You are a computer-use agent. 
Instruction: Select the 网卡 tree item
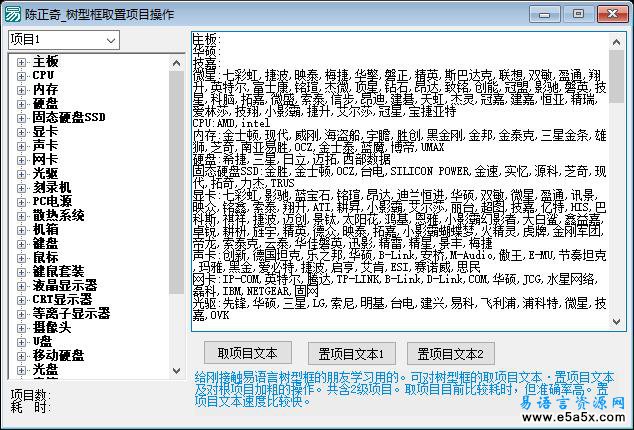coord(45,159)
